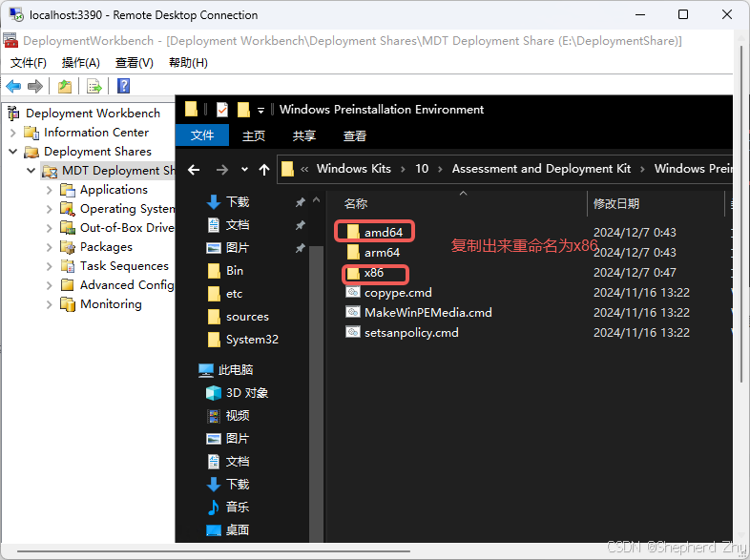Open the Help toolbar icon

click(x=123, y=86)
